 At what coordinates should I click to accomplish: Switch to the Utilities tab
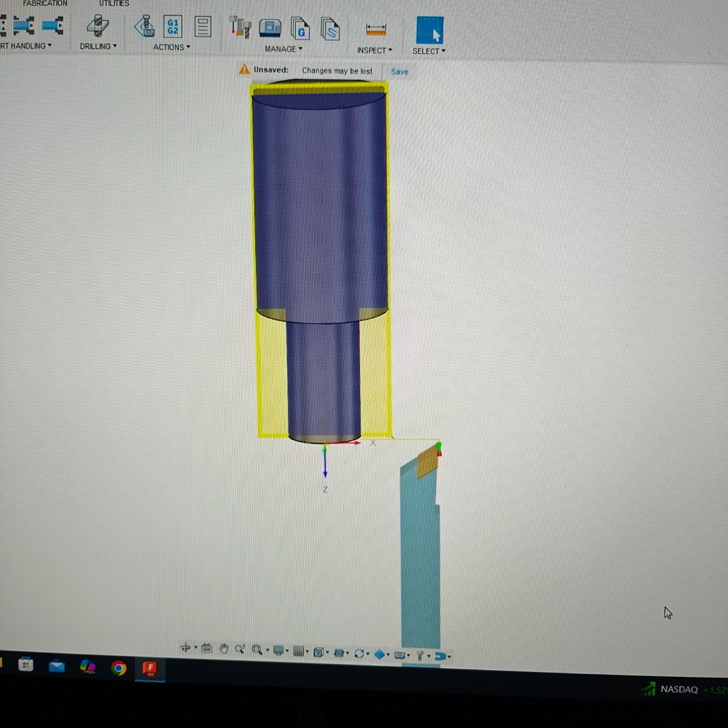[114, 3]
